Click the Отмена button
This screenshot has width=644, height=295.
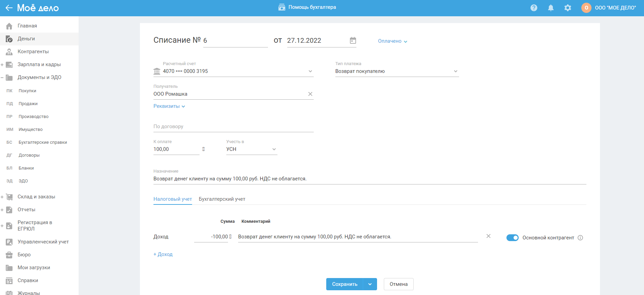398,284
